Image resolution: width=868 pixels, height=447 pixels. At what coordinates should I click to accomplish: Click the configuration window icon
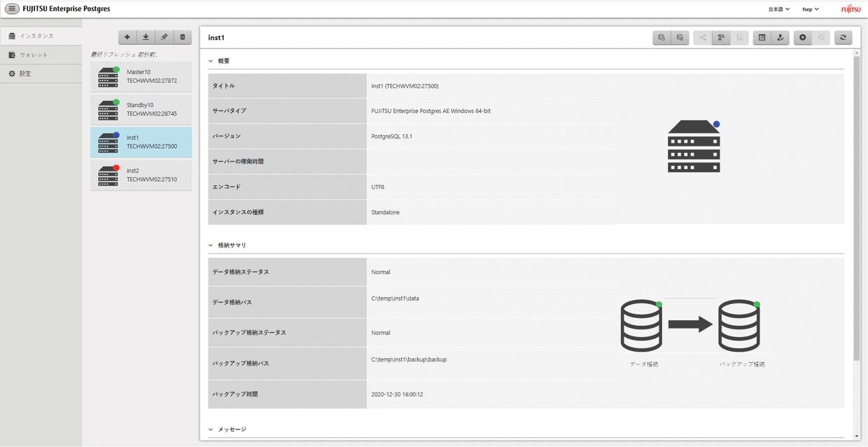coord(762,38)
